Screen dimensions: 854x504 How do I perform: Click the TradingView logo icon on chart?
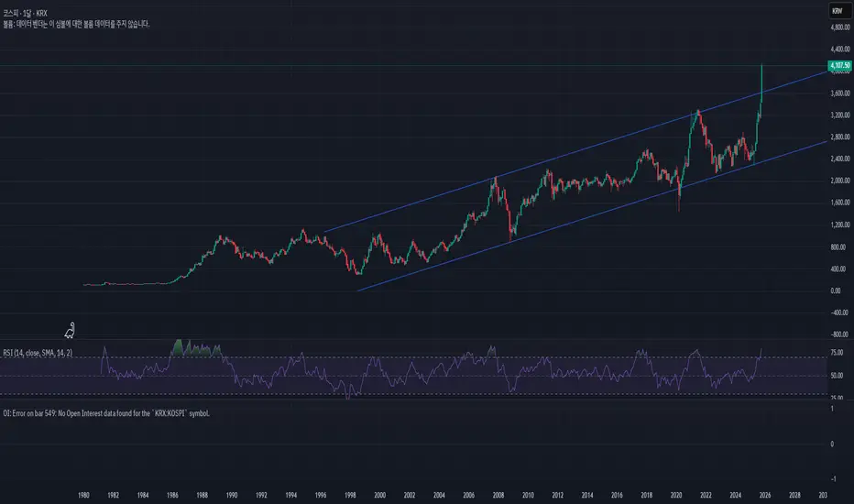click(x=70, y=331)
